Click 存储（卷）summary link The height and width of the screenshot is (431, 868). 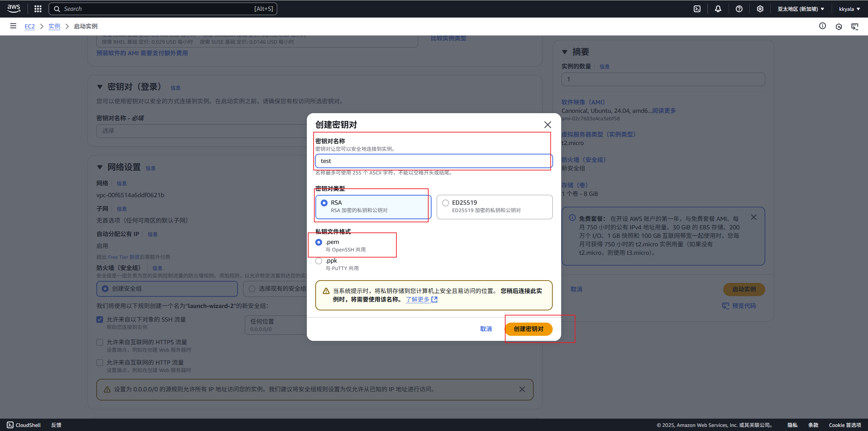coord(575,185)
